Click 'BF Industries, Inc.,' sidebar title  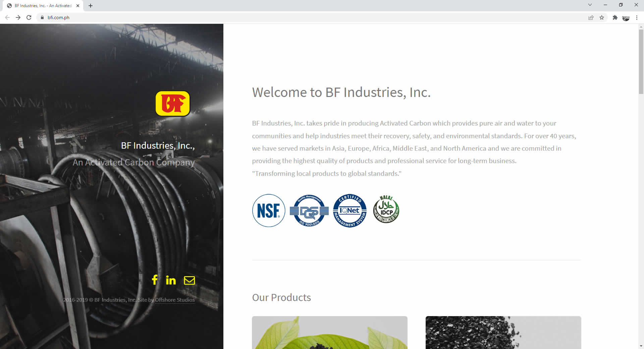tap(158, 146)
